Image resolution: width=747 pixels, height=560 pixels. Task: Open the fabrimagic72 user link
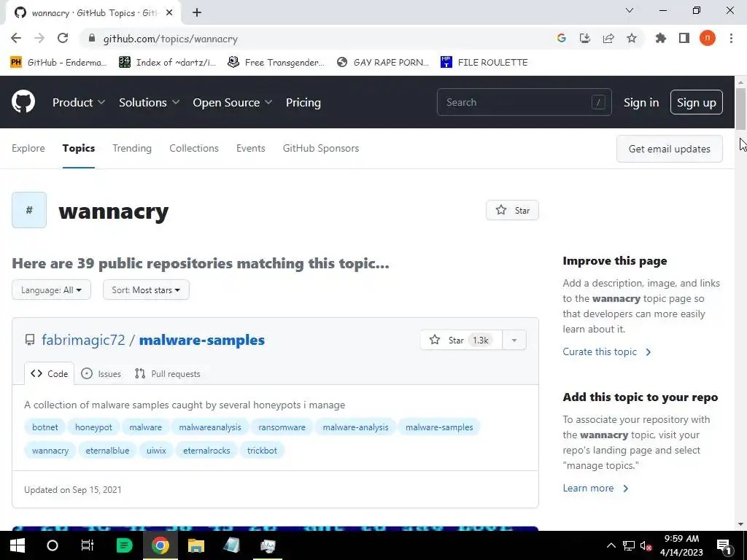83,340
